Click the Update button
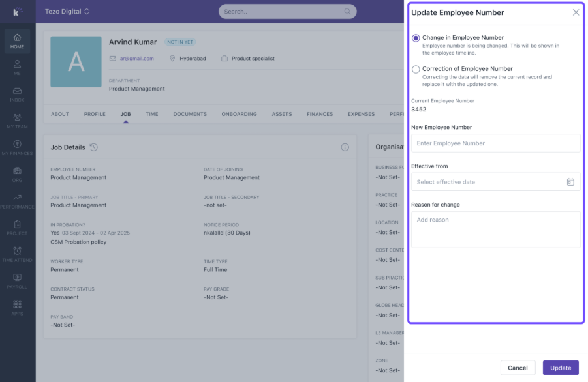The width and height of the screenshot is (588, 382). click(561, 368)
